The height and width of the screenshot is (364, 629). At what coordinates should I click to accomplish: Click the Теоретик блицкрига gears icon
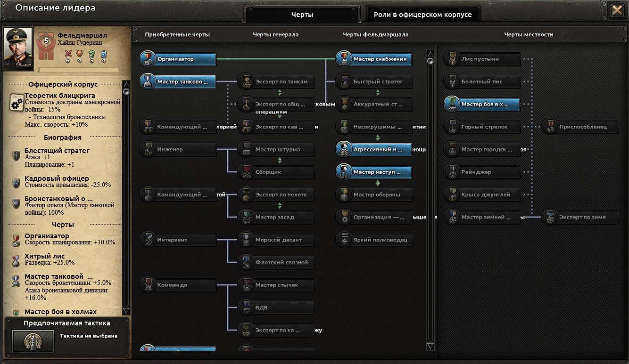(x=17, y=102)
